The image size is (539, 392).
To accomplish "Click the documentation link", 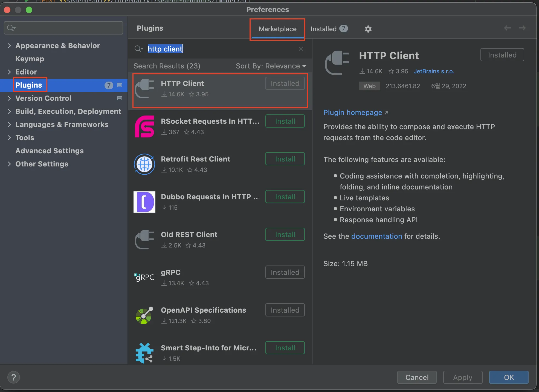I will click(377, 236).
